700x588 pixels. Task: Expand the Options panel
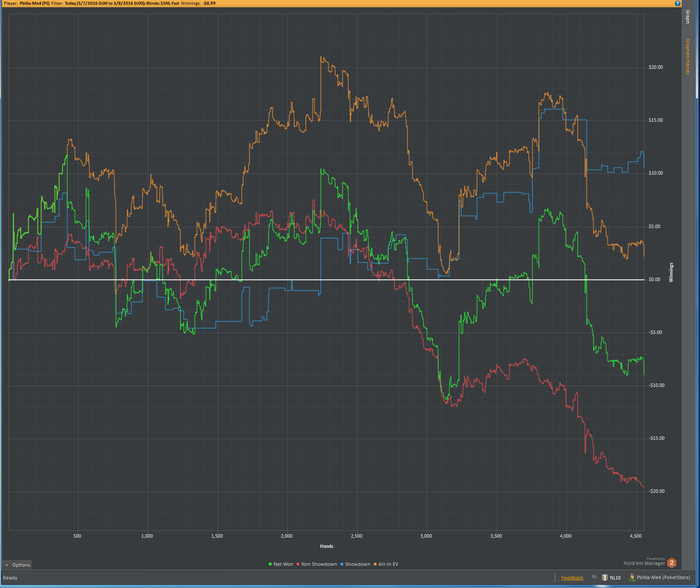[x=17, y=565]
